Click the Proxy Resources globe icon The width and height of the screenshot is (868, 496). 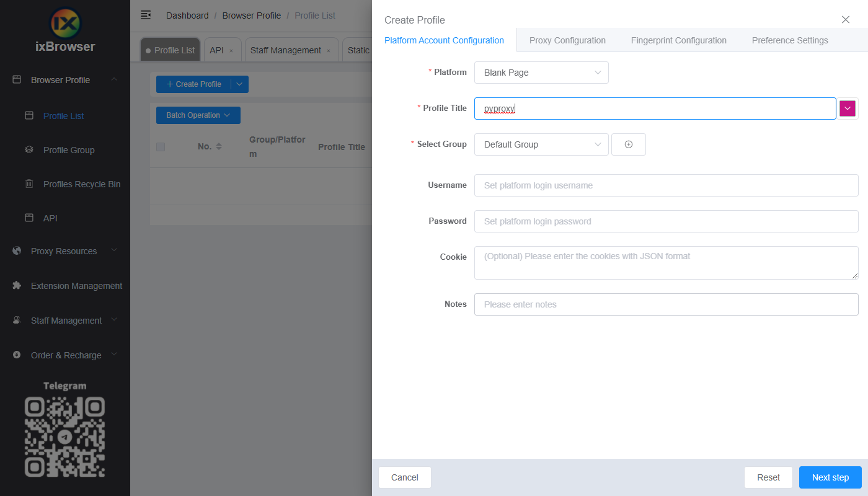point(17,251)
